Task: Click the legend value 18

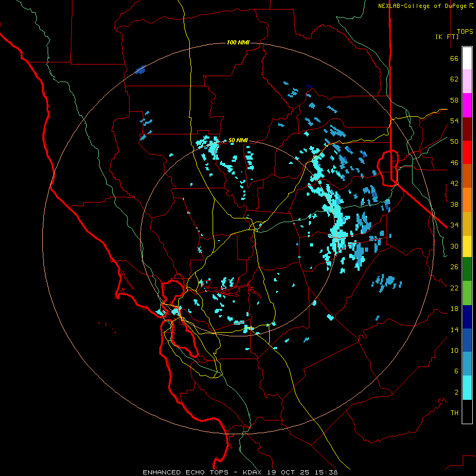Action: 454,309
